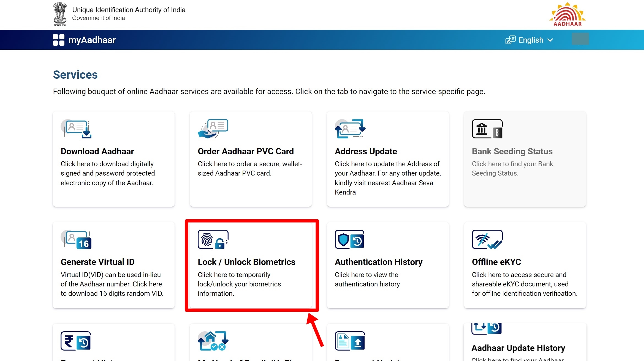The height and width of the screenshot is (361, 644).
Task: Click the document upload icon
Action: coord(350,341)
